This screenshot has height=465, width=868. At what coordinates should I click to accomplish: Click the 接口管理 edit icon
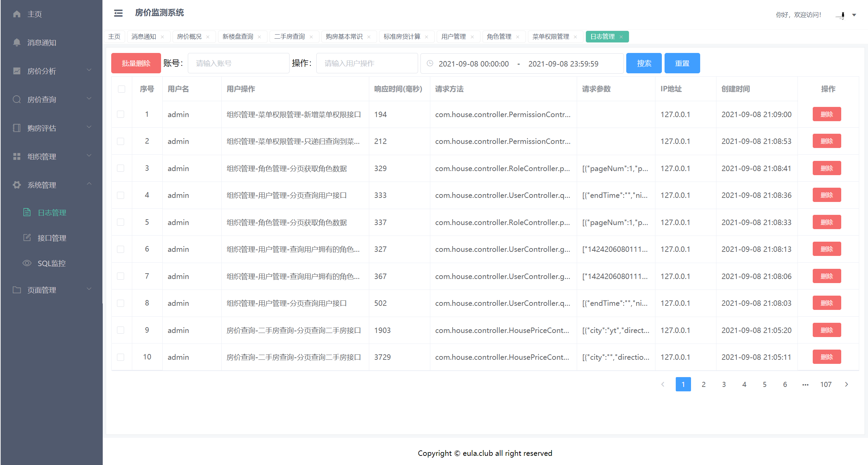pyautogui.click(x=27, y=238)
